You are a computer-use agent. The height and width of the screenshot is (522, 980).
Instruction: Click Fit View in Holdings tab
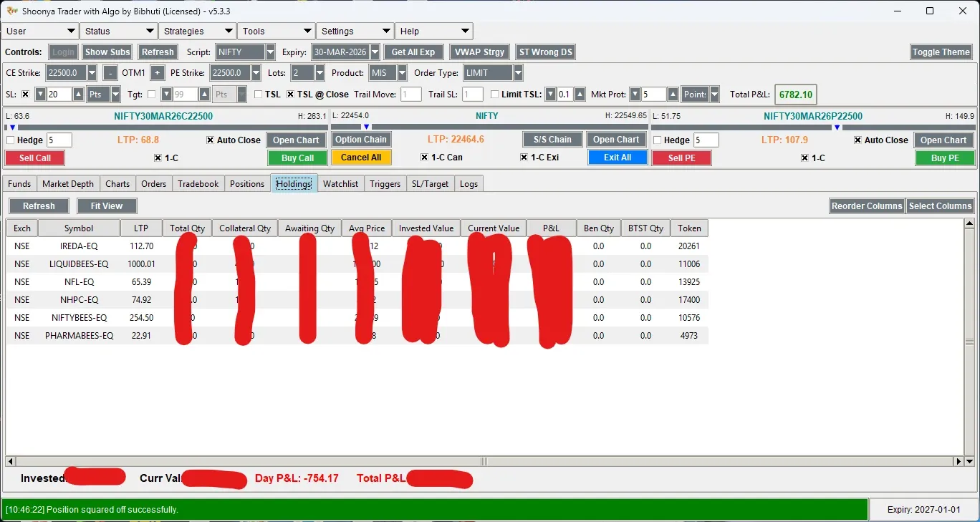pyautogui.click(x=107, y=206)
